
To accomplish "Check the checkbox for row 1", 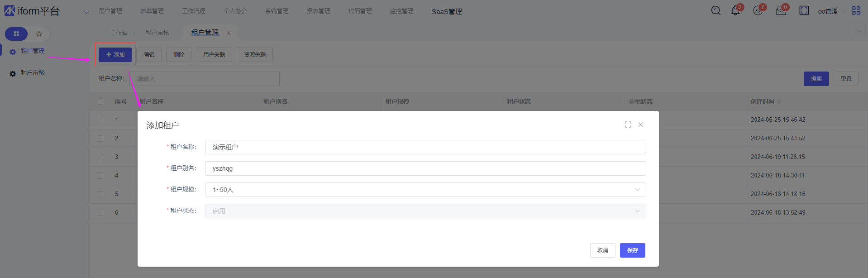I will [100, 120].
